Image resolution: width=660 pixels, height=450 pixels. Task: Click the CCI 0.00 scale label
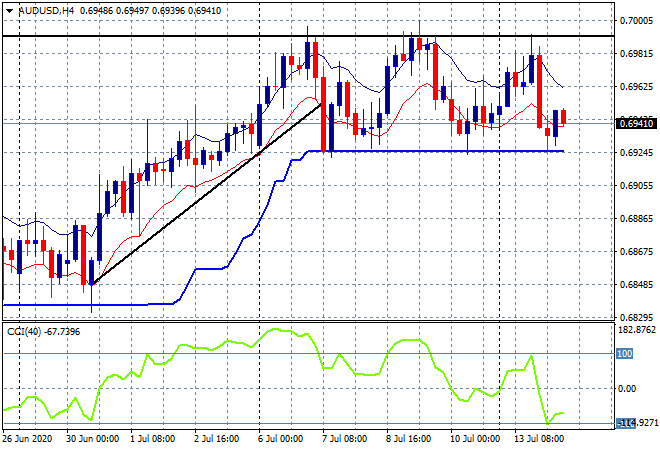pos(627,389)
